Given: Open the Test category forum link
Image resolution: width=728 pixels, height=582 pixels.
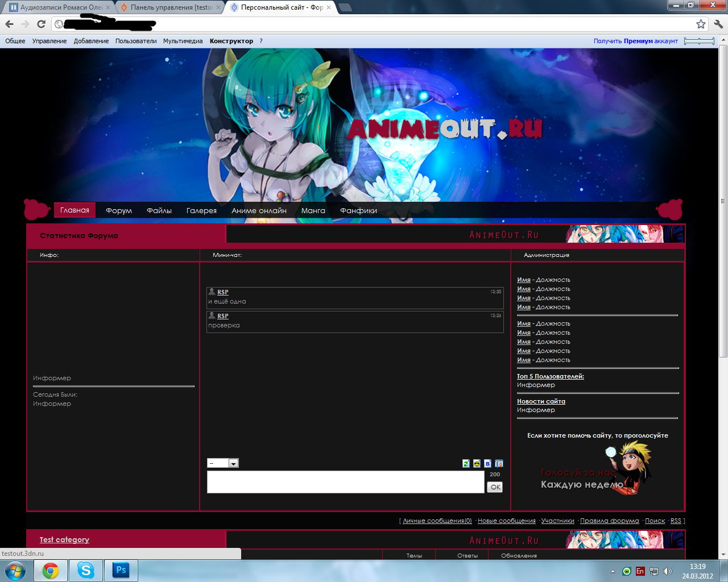Looking at the screenshot, I should pyautogui.click(x=64, y=539).
